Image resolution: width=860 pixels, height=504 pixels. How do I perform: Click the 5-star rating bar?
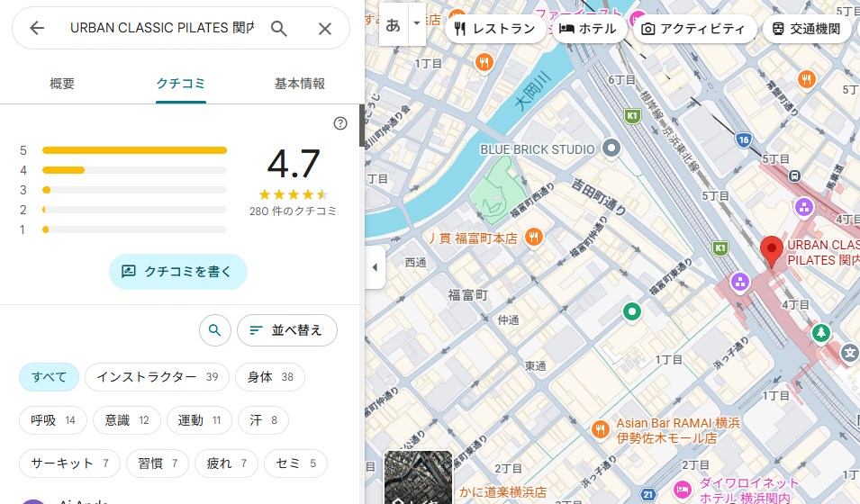134,150
